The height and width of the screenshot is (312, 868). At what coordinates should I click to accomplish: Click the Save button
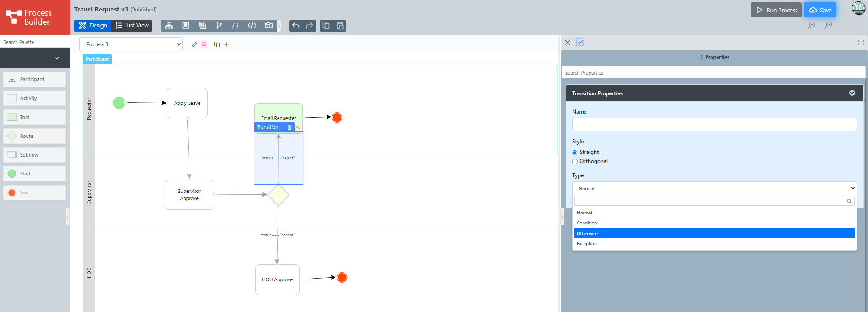[x=820, y=10]
